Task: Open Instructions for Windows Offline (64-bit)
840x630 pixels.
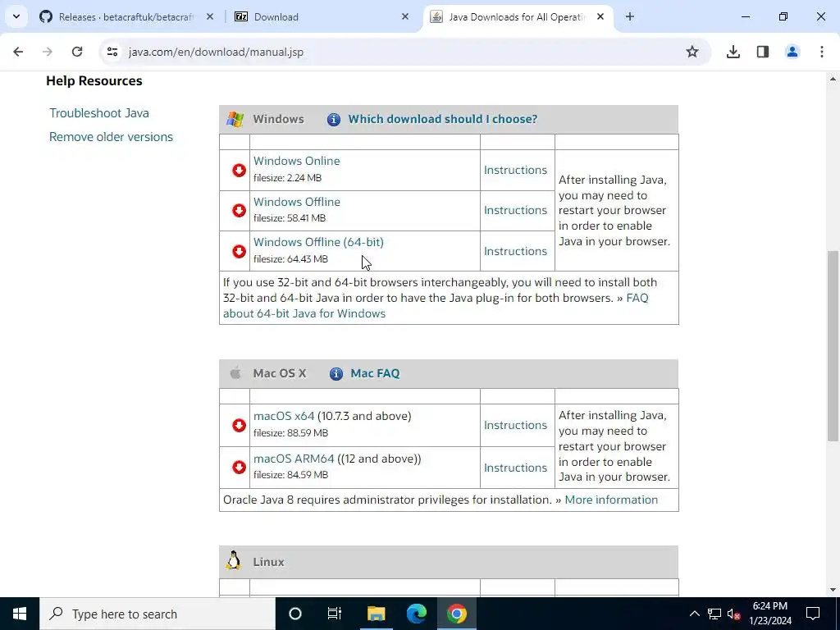Action: coord(515,251)
